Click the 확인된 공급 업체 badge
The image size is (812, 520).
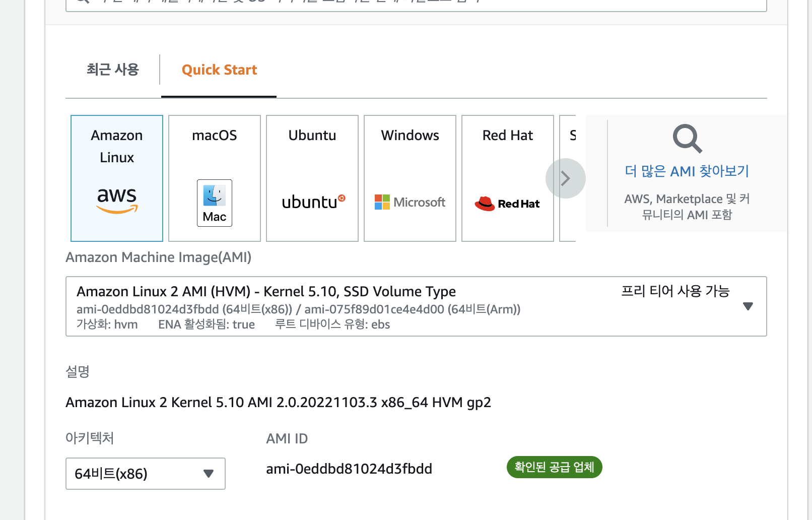click(554, 468)
